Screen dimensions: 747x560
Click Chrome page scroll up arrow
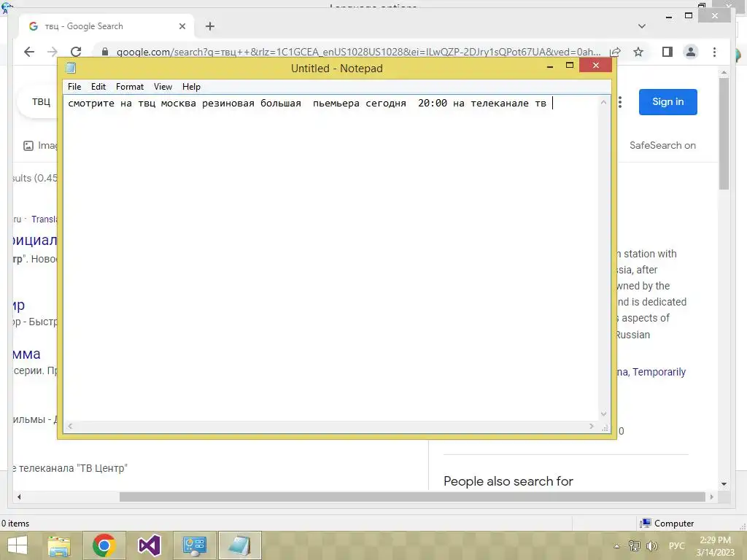tap(724, 73)
